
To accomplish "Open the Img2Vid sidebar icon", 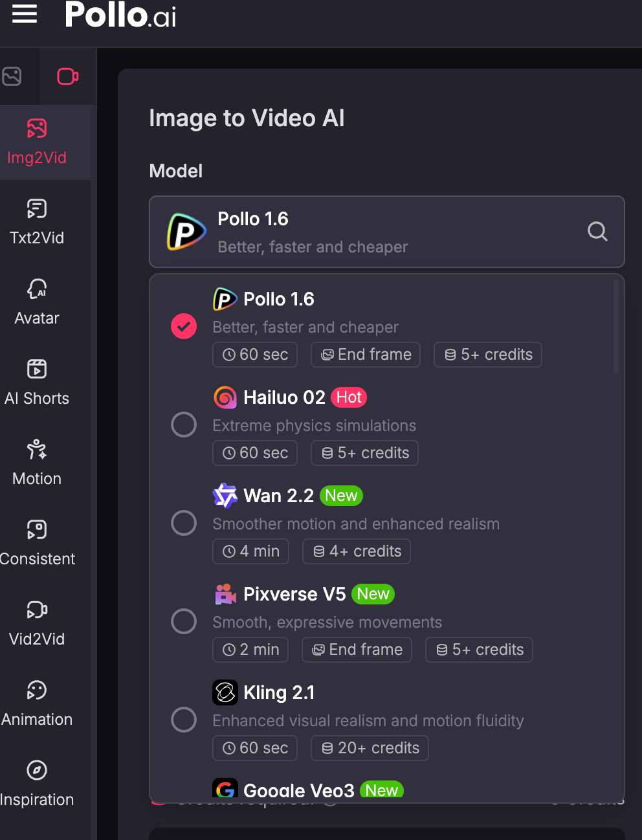I will pos(36,141).
